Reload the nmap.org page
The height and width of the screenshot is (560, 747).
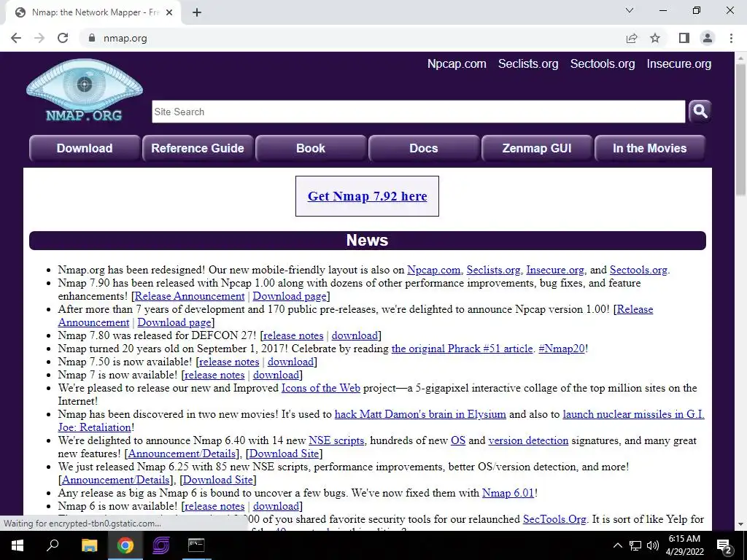click(x=63, y=38)
